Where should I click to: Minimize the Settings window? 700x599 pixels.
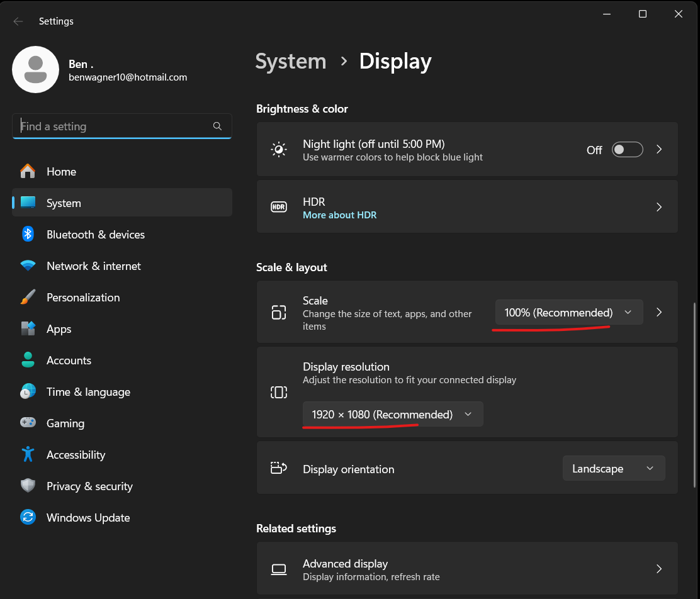click(607, 14)
